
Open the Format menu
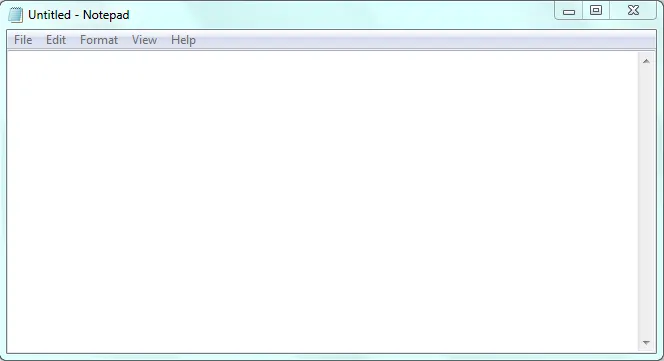[x=99, y=40]
